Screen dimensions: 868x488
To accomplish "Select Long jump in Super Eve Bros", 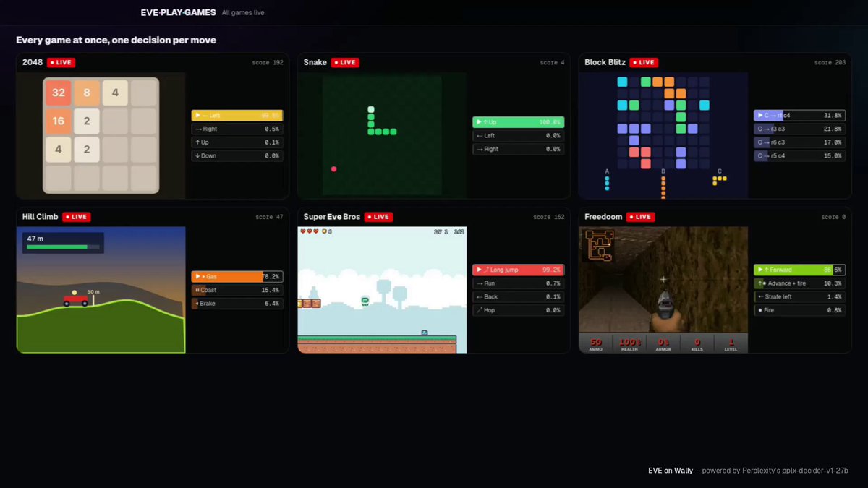I will coord(519,270).
